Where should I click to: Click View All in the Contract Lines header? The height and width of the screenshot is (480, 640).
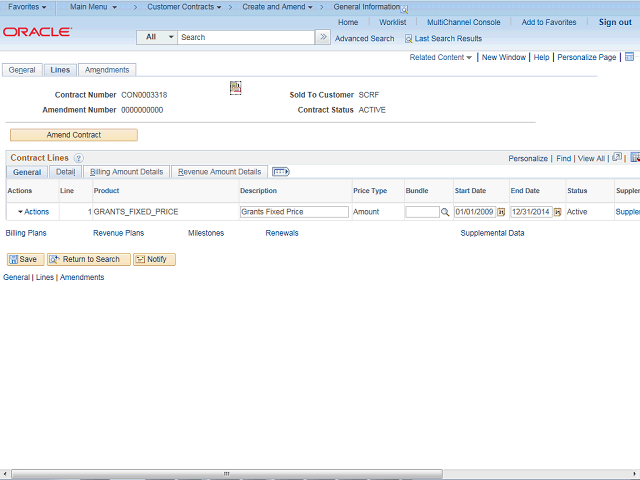pos(591,158)
